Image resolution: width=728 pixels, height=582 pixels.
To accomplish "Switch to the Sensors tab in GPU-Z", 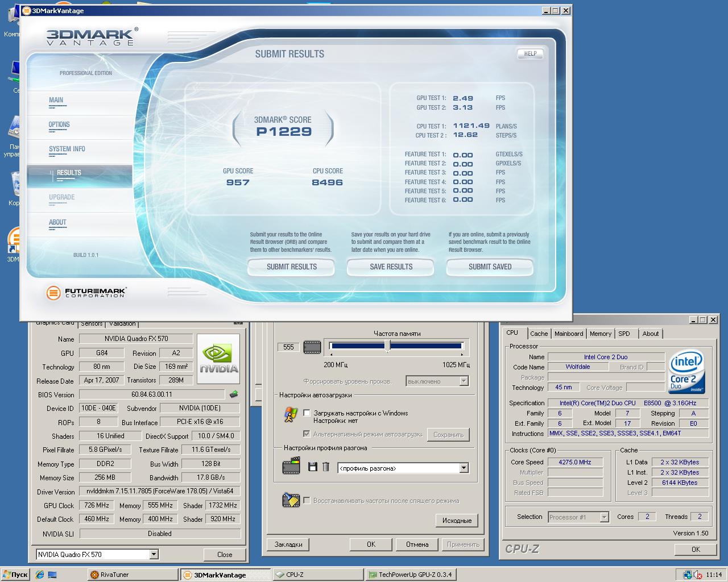I will [x=92, y=323].
